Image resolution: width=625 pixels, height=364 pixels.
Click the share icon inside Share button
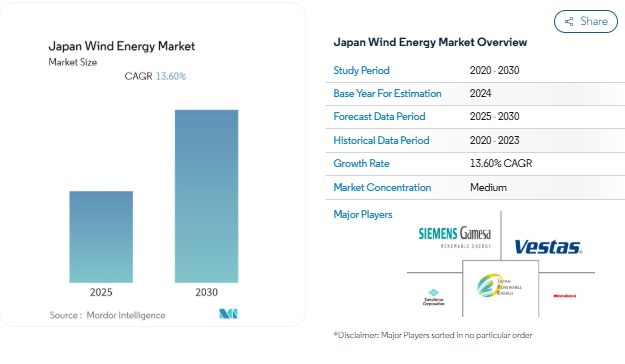point(569,22)
